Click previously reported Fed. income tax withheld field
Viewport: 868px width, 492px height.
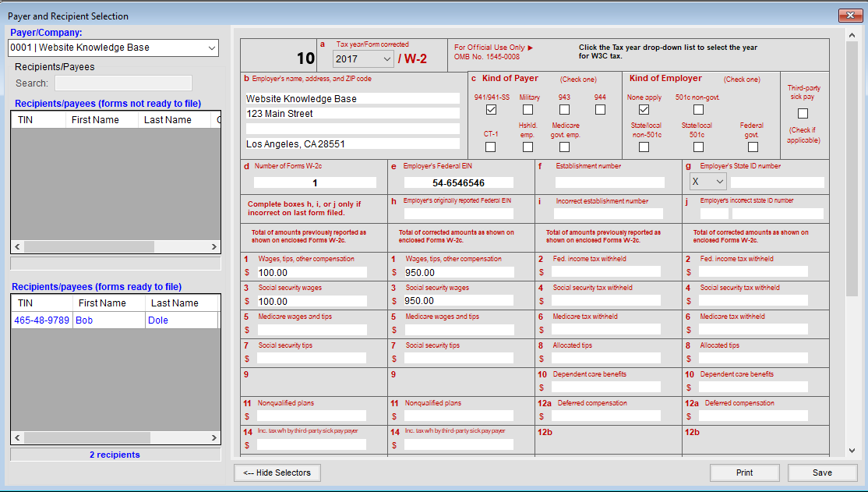(x=606, y=271)
